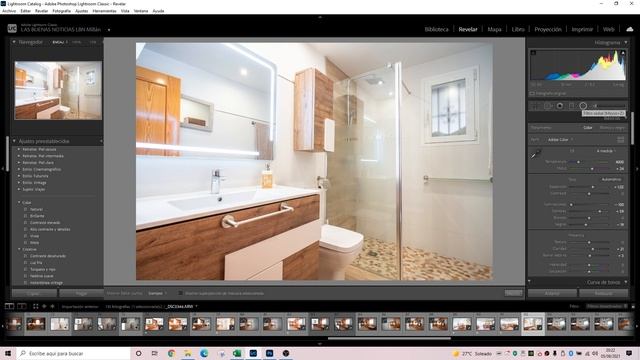Select the Red eye correction tool

(x=560, y=106)
